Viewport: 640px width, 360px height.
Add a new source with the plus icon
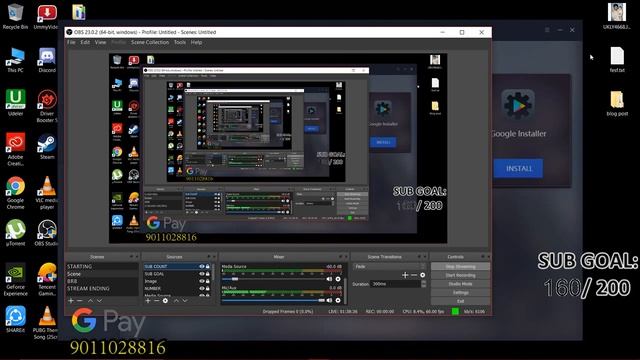pyautogui.click(x=148, y=300)
